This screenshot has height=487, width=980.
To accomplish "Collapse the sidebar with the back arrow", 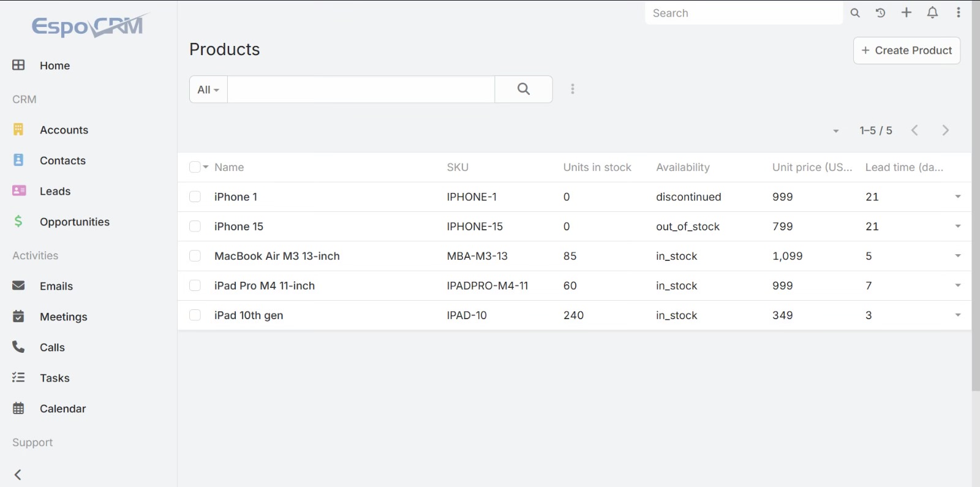I will [18, 475].
